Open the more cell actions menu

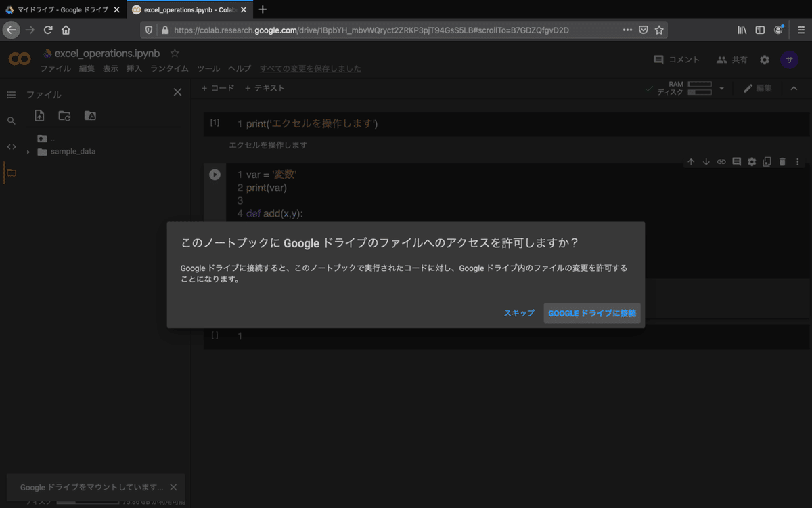coord(797,161)
